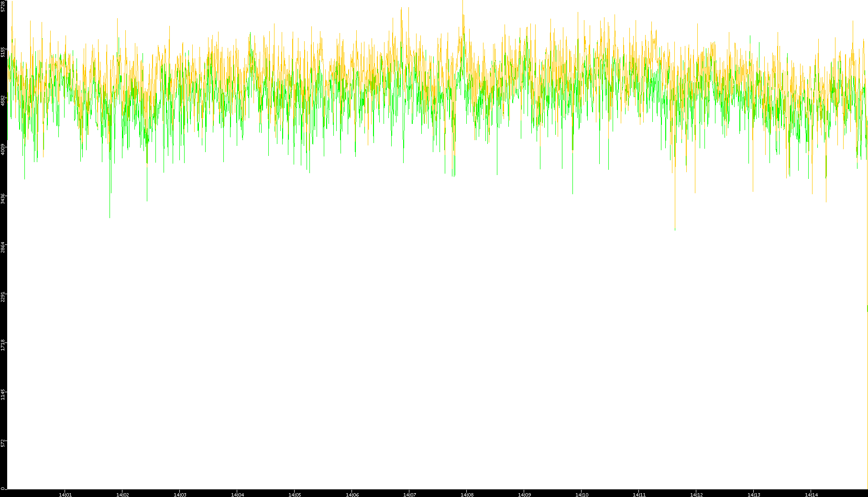Click the 14:02 time label
Viewport: 868px width, 497px height.
tap(122, 495)
